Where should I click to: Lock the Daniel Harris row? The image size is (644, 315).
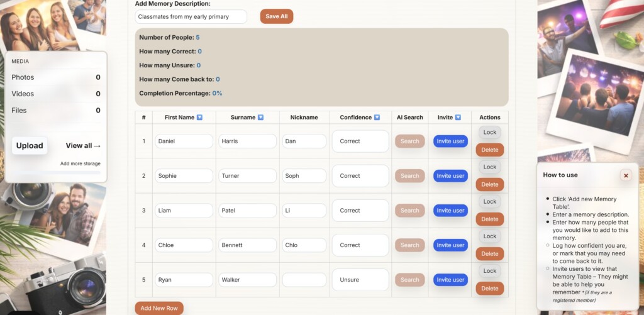[489, 132]
